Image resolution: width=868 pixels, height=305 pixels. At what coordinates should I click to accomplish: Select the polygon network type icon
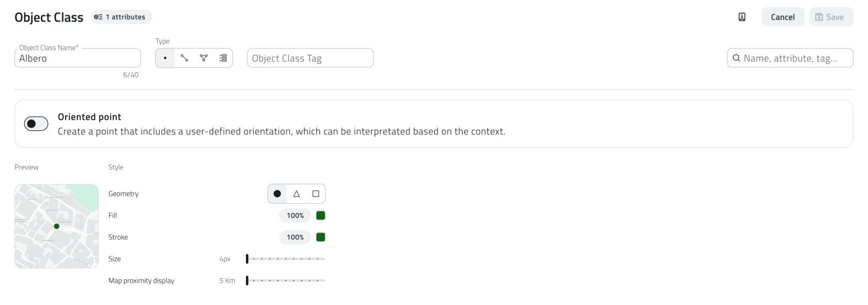point(204,58)
